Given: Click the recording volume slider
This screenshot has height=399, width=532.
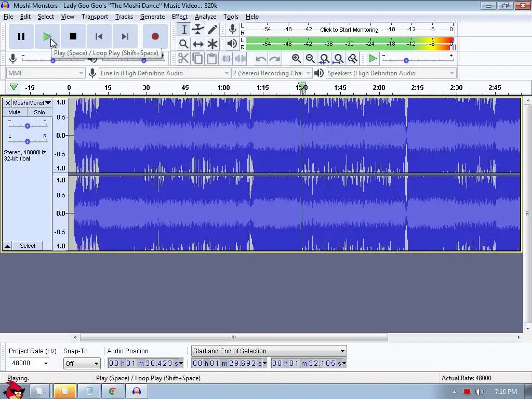Looking at the screenshot, I should pos(53,60).
